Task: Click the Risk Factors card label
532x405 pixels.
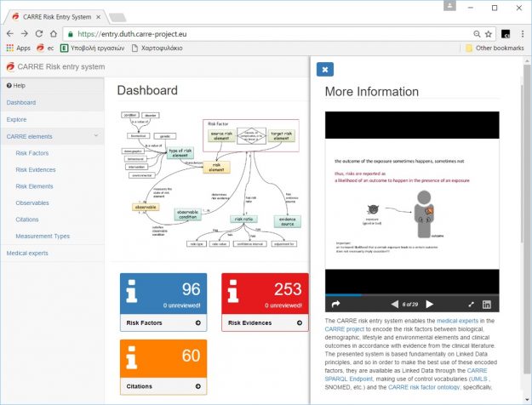Action: (144, 323)
